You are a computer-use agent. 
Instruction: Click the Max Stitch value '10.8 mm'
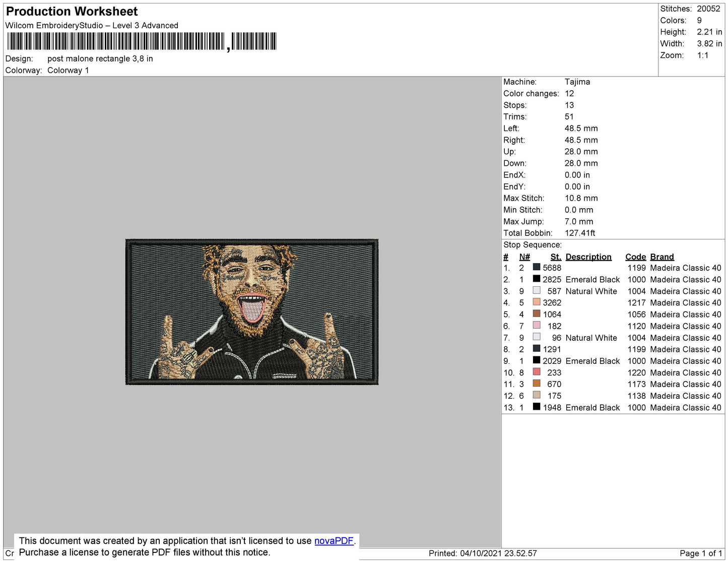click(581, 198)
